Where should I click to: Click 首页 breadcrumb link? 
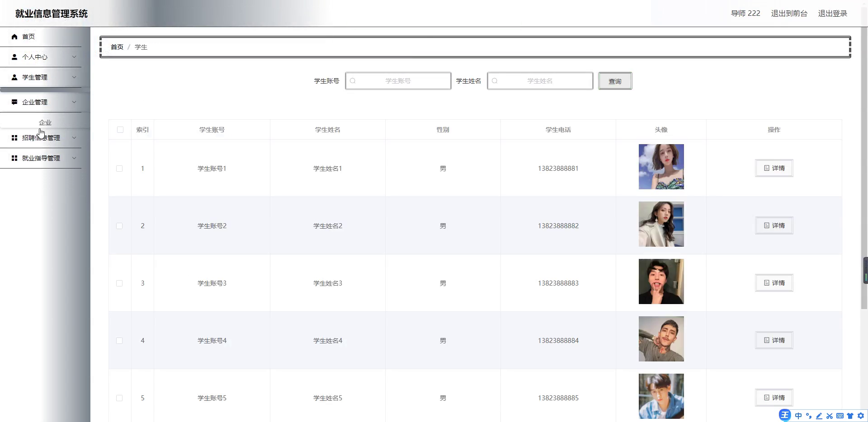point(117,47)
